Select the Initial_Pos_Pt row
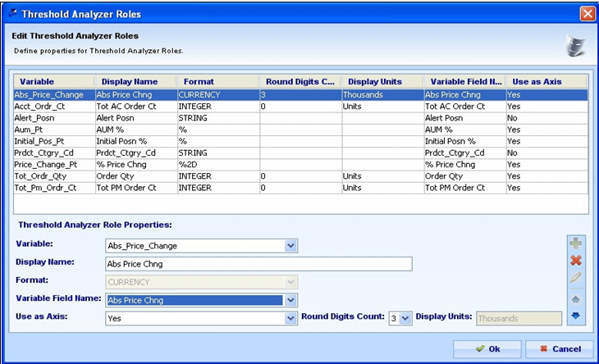Image resolution: width=599 pixels, height=364 pixels. click(x=300, y=141)
